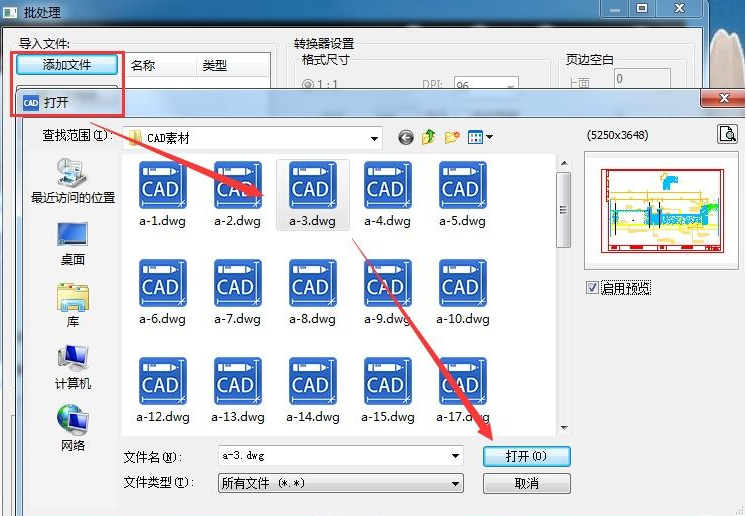This screenshot has width=747, height=516.
Task: Select the a-7.dwg CAD file icon
Action: tap(237, 283)
